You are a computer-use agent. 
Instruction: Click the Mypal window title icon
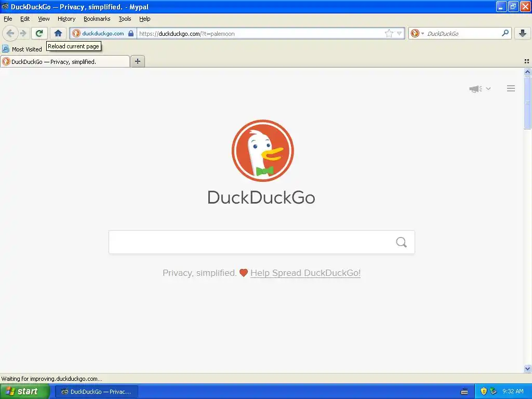(5, 6)
